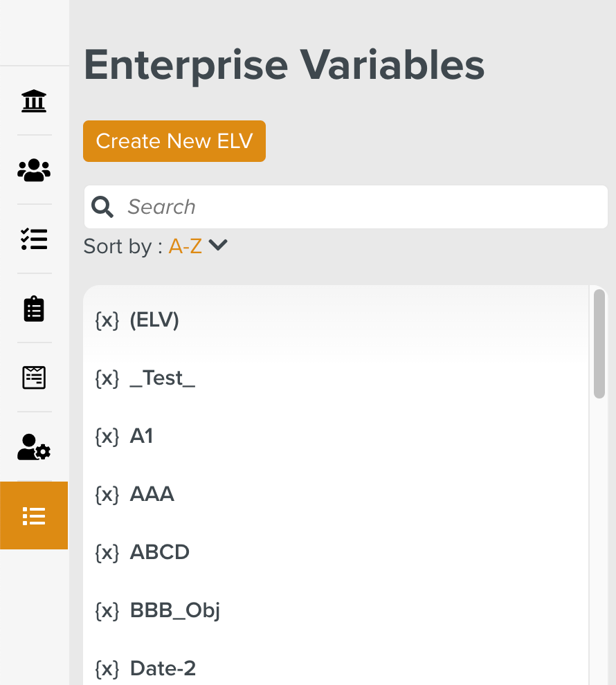
Task: Select the A1 variable row
Action: [141, 437]
